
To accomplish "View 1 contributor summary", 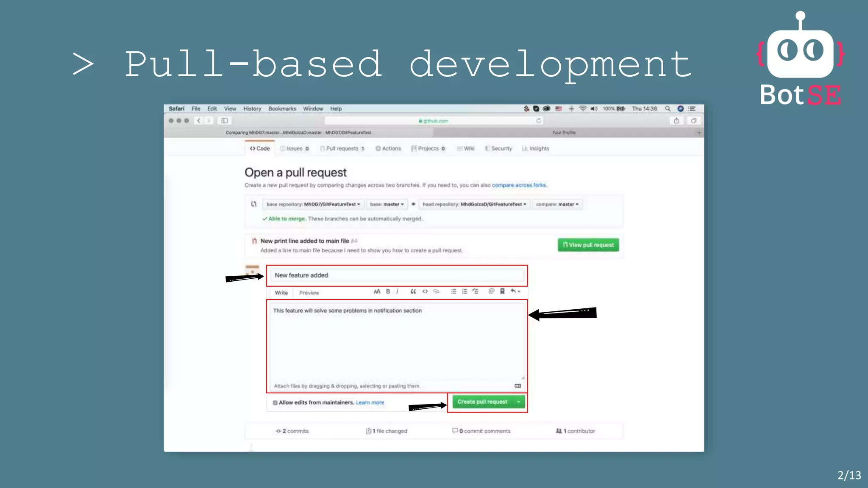I will pyautogui.click(x=576, y=431).
